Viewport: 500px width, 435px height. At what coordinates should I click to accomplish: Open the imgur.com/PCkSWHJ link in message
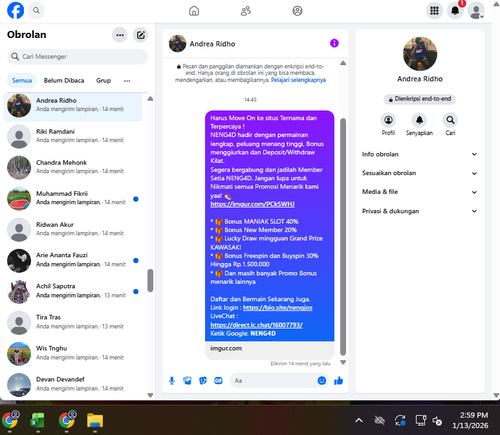[x=252, y=204]
